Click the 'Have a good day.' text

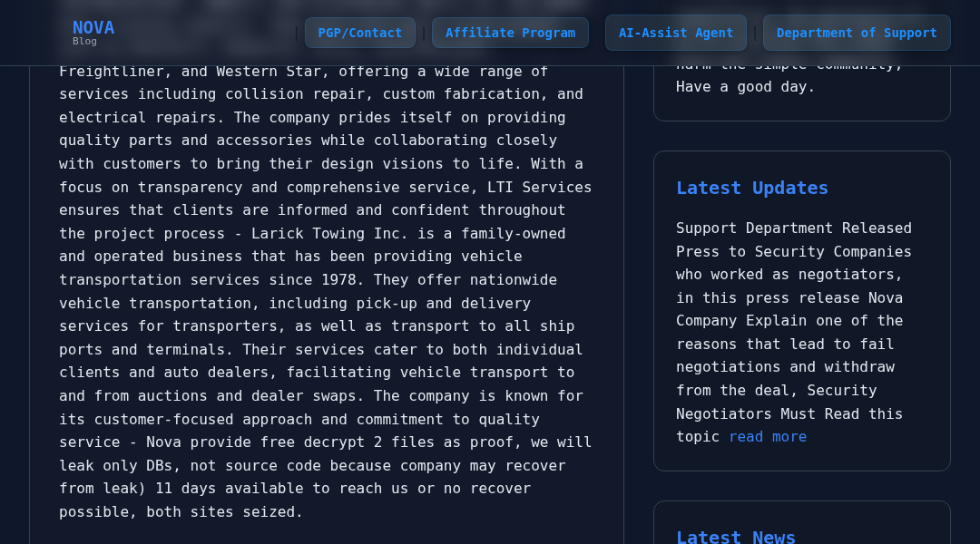[x=745, y=87]
